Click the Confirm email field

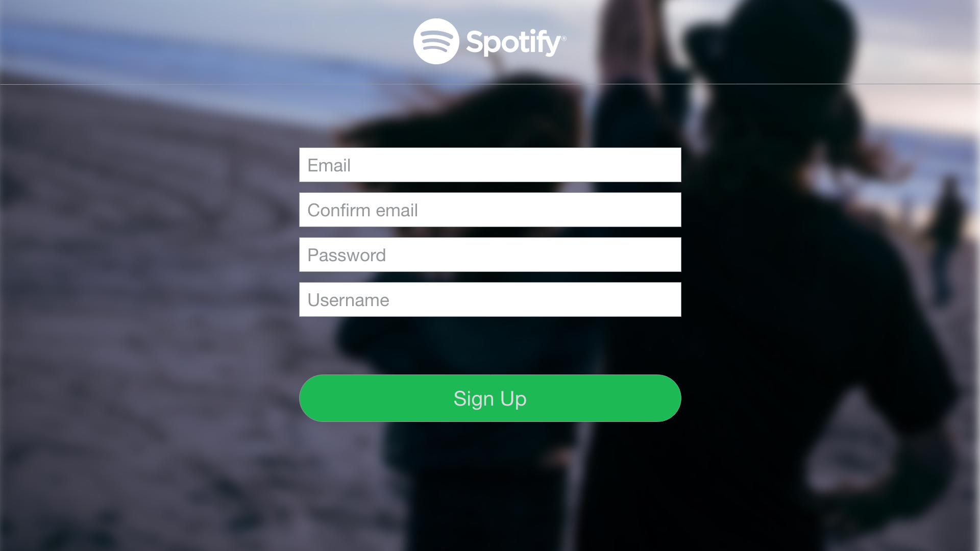click(x=490, y=209)
